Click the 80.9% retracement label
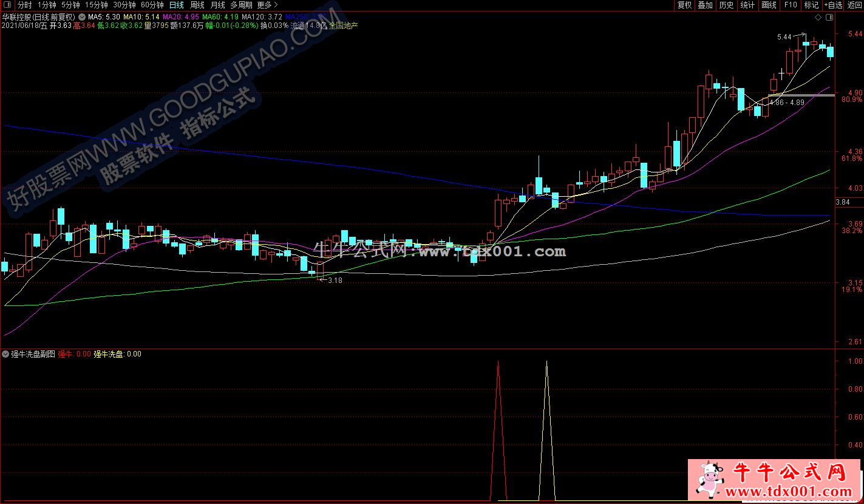 click(x=852, y=99)
